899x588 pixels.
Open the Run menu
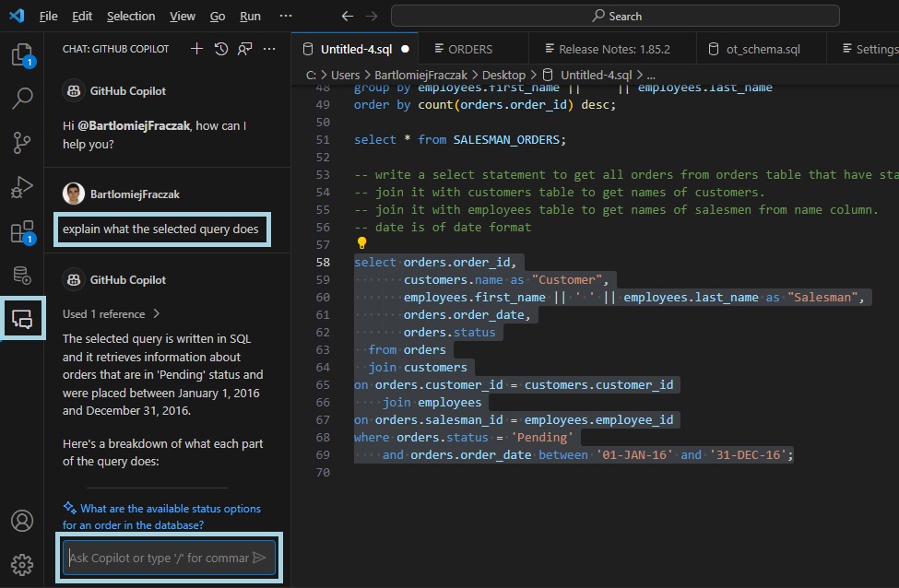[250, 16]
